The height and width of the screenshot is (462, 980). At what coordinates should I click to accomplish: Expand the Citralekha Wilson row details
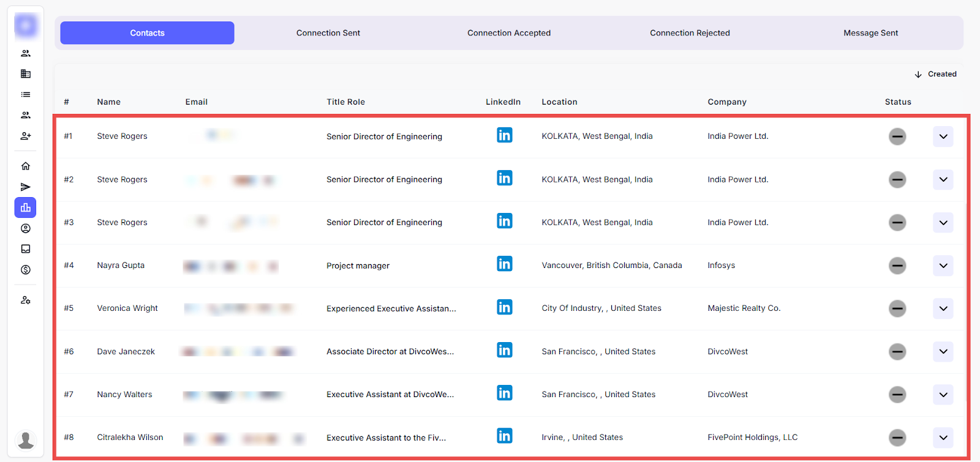click(x=943, y=438)
